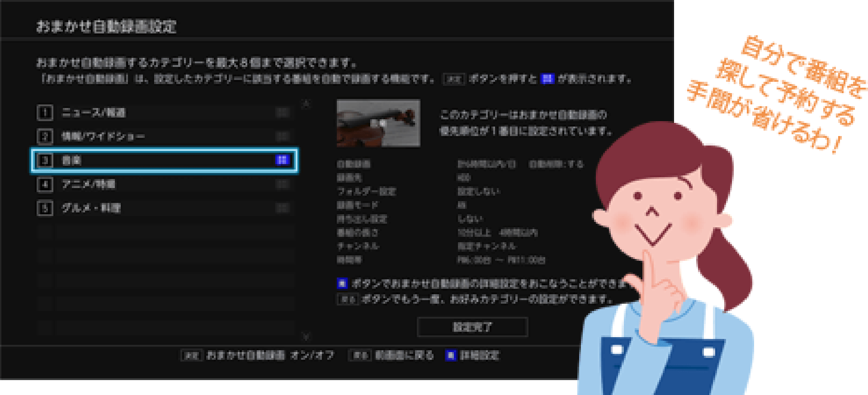Click number 5 priority icon
Image resolution: width=868 pixels, height=395 pixels.
[45, 208]
